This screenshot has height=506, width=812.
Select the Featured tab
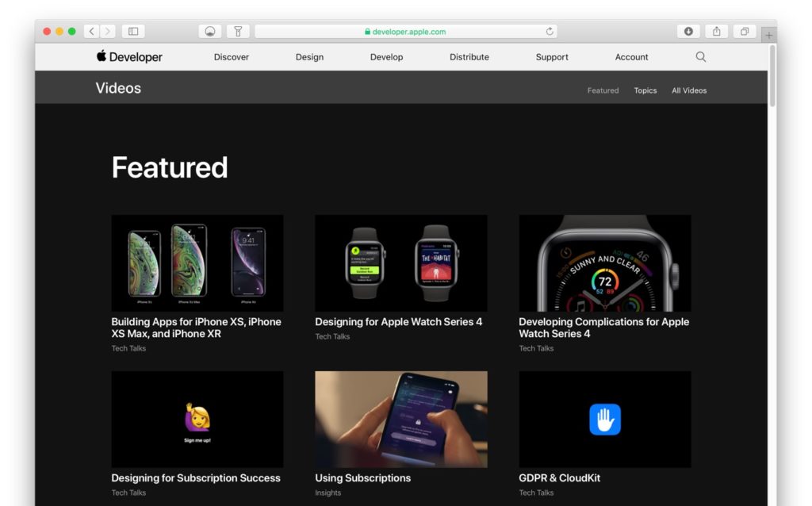pos(603,90)
